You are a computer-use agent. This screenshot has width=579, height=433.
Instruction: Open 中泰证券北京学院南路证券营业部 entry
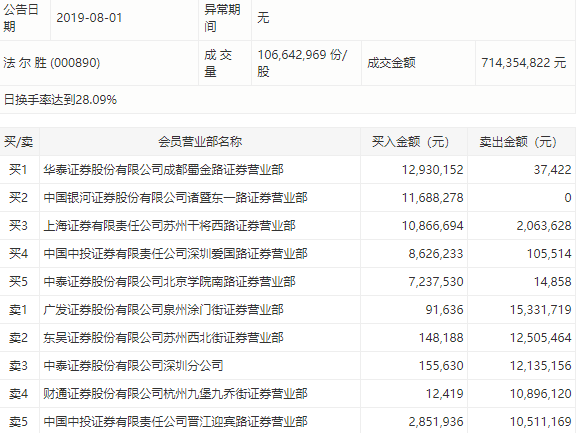(169, 282)
